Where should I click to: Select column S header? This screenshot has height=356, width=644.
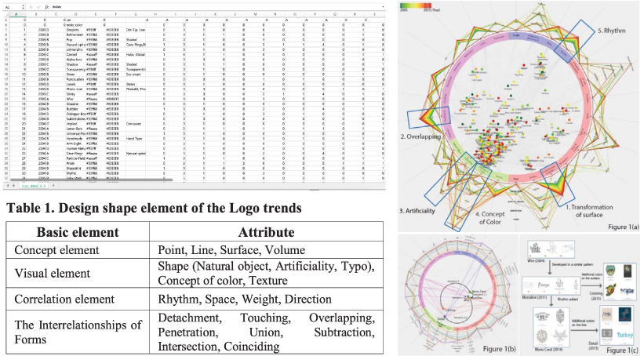point(375,14)
